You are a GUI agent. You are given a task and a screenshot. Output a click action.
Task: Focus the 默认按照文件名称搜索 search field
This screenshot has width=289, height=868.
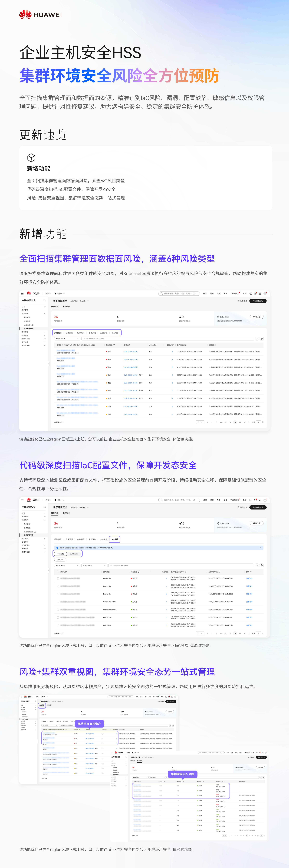[182, 565]
